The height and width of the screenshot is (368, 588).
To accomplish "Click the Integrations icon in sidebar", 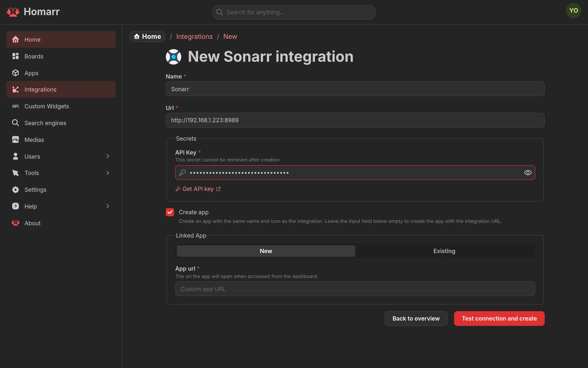I will tap(16, 89).
